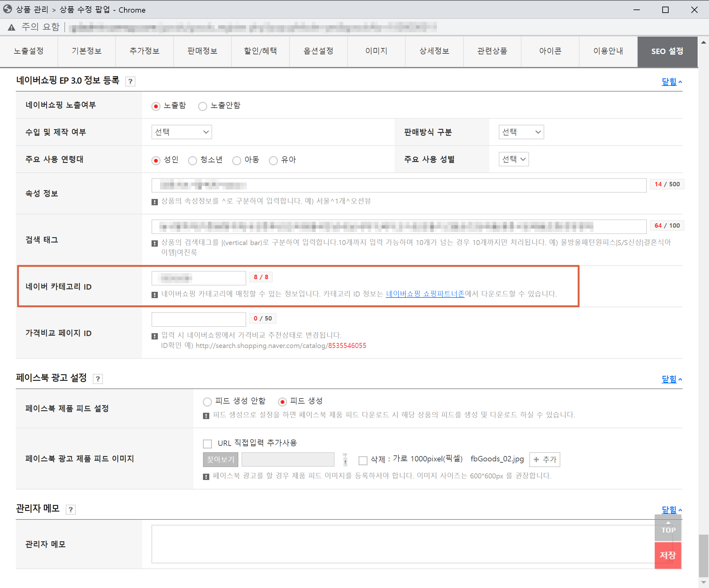Open 수입 및 제작 여부 dropdown
The height and width of the screenshot is (588, 709).
tap(182, 132)
